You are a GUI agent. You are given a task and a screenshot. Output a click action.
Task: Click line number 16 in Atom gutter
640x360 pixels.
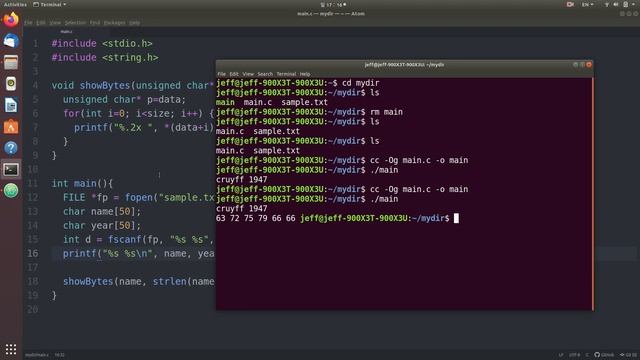tap(33, 253)
